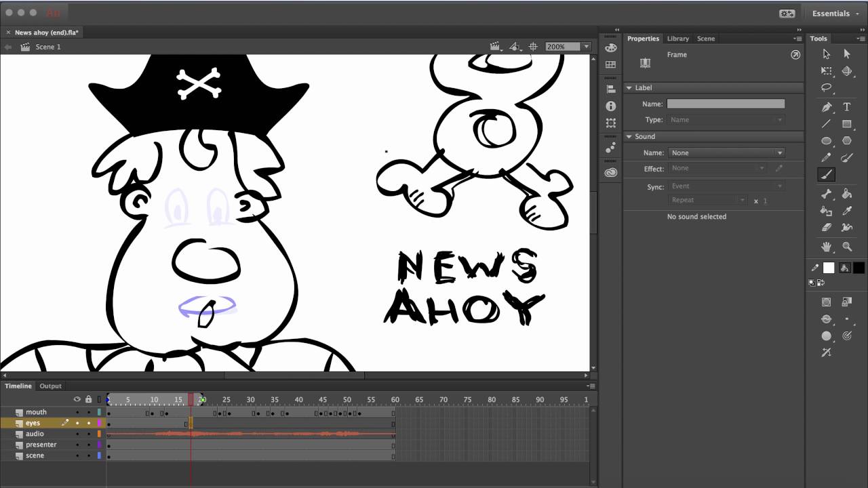Viewport: 868px width, 488px height.
Task: Select the Free Transform tool
Action: pyautogui.click(x=827, y=71)
